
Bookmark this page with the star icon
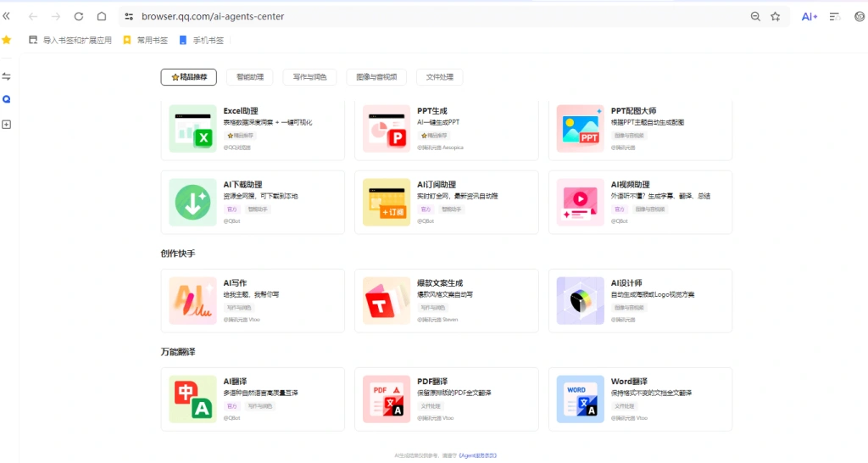pyautogui.click(x=775, y=16)
